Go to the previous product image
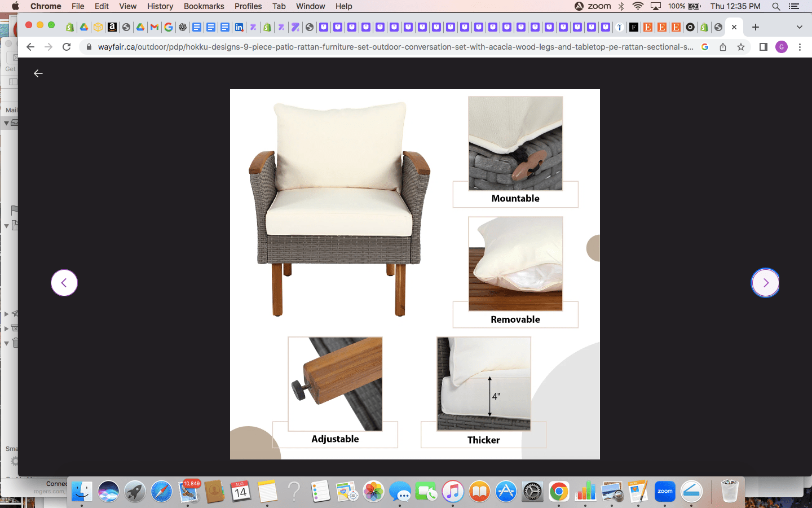This screenshot has height=508, width=812. click(64, 283)
